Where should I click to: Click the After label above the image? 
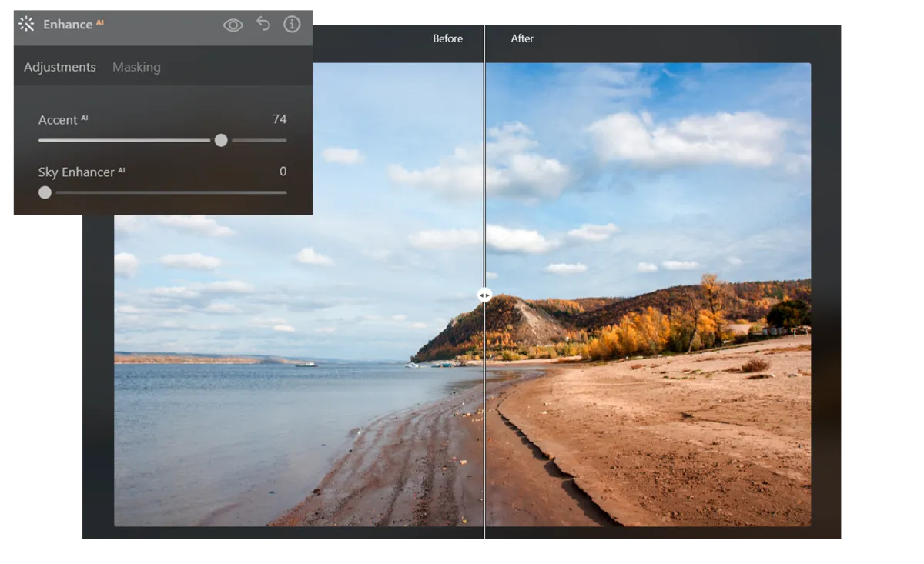click(522, 38)
